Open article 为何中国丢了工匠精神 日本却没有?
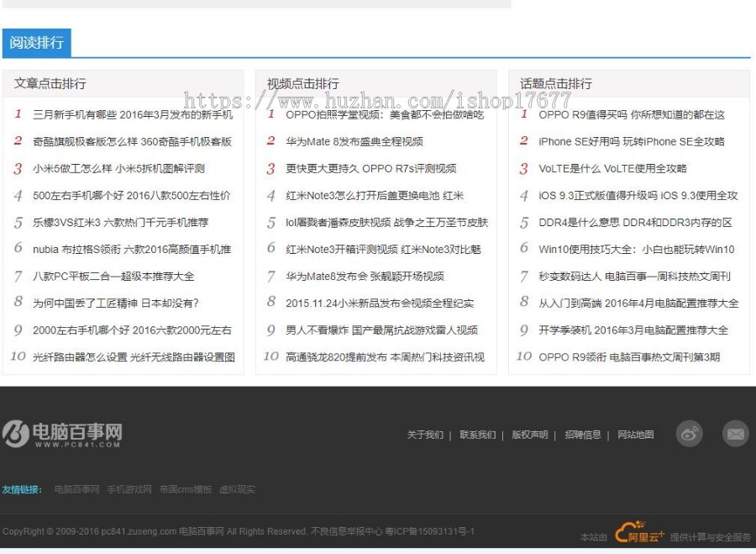Viewport: 756px width, 554px height. (x=116, y=303)
